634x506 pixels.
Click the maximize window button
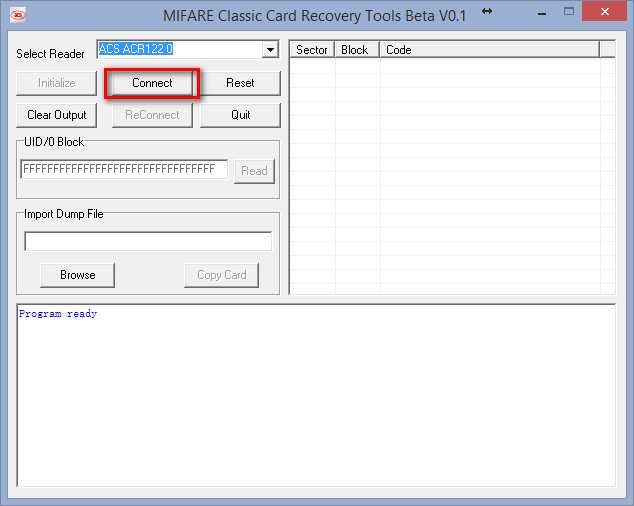point(568,12)
